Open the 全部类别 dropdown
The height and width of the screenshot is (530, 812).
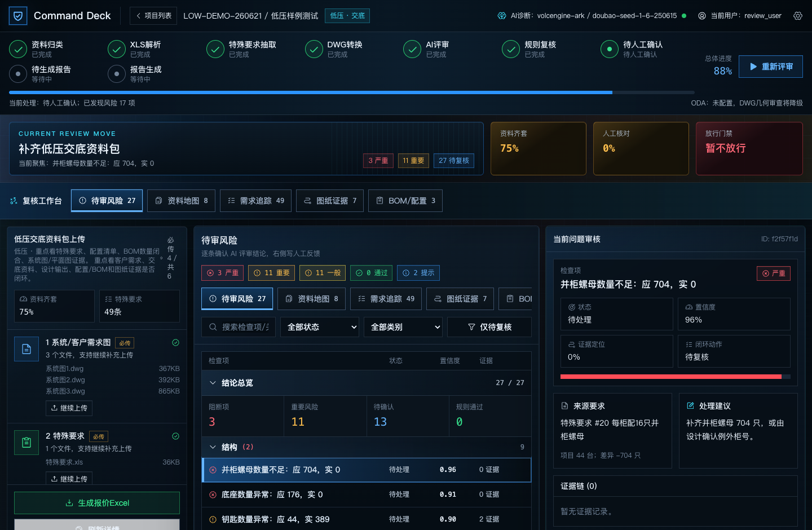(x=403, y=327)
